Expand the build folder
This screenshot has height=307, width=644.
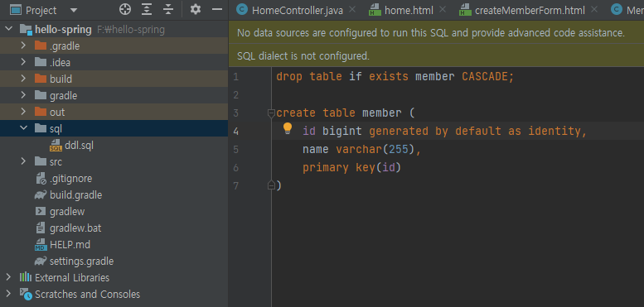pos(23,79)
